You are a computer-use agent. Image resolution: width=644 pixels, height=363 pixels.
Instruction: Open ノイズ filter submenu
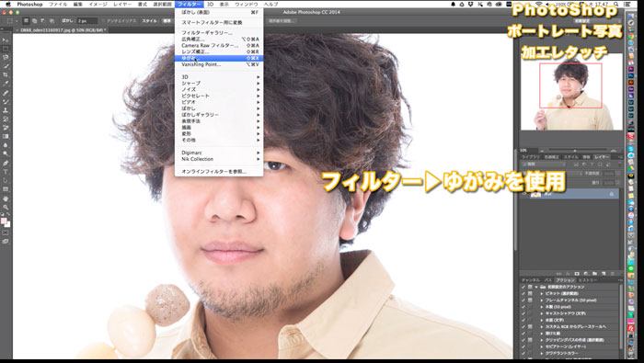tap(219, 89)
